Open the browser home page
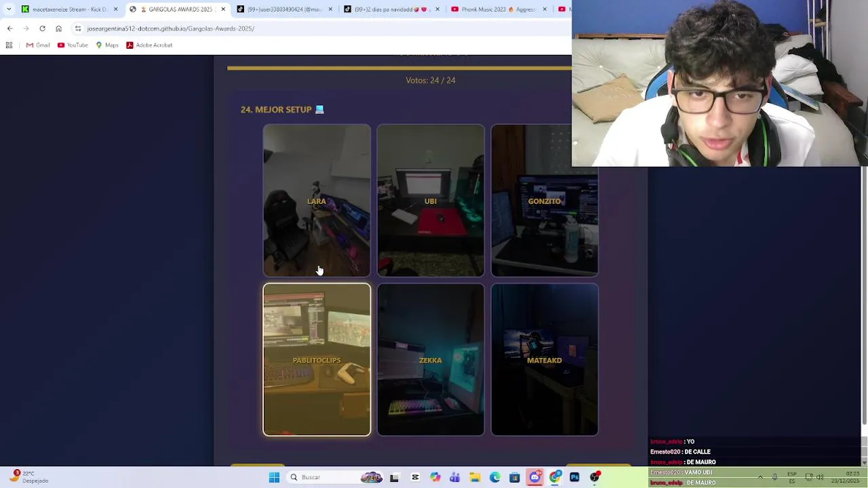 click(58, 28)
